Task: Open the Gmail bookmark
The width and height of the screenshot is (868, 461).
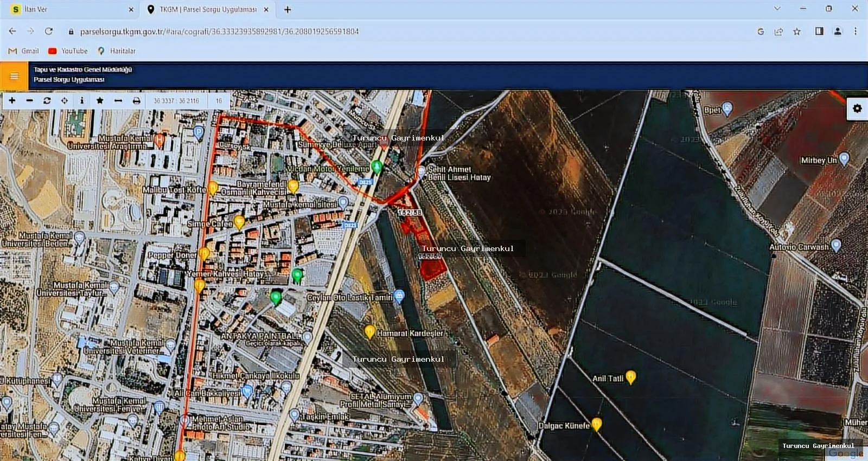Action: tap(24, 51)
